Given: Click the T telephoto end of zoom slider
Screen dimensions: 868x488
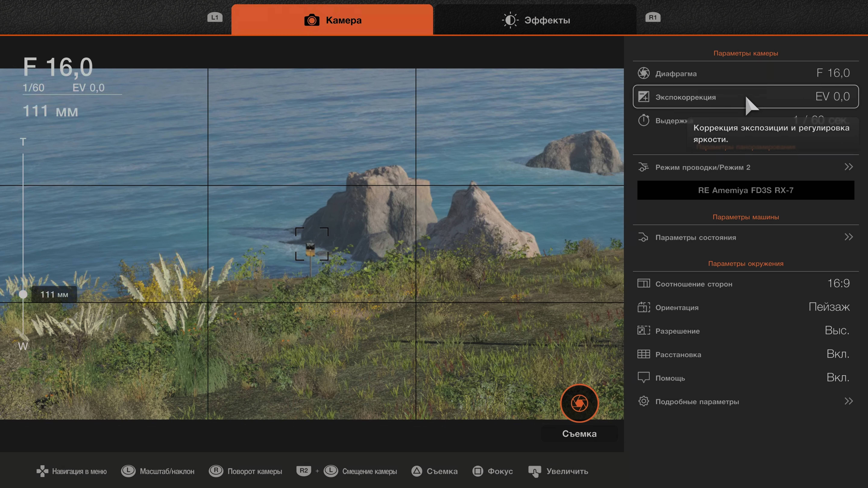Looking at the screenshot, I should pos(23,142).
